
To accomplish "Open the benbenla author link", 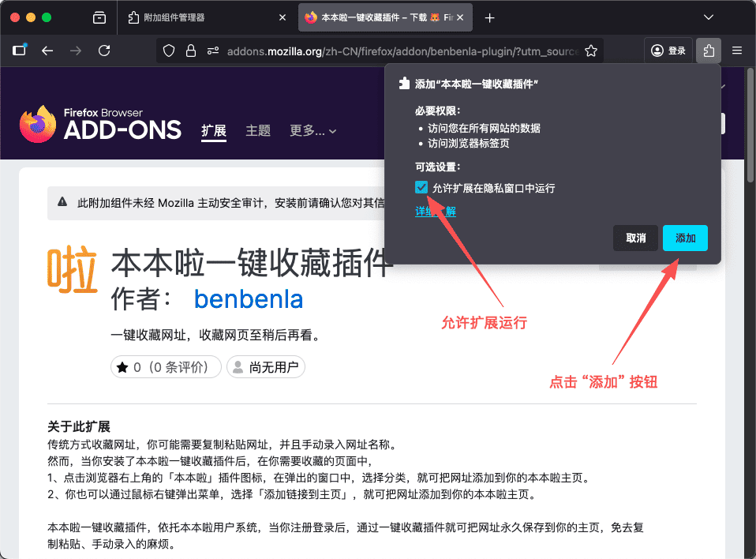I will [248, 299].
